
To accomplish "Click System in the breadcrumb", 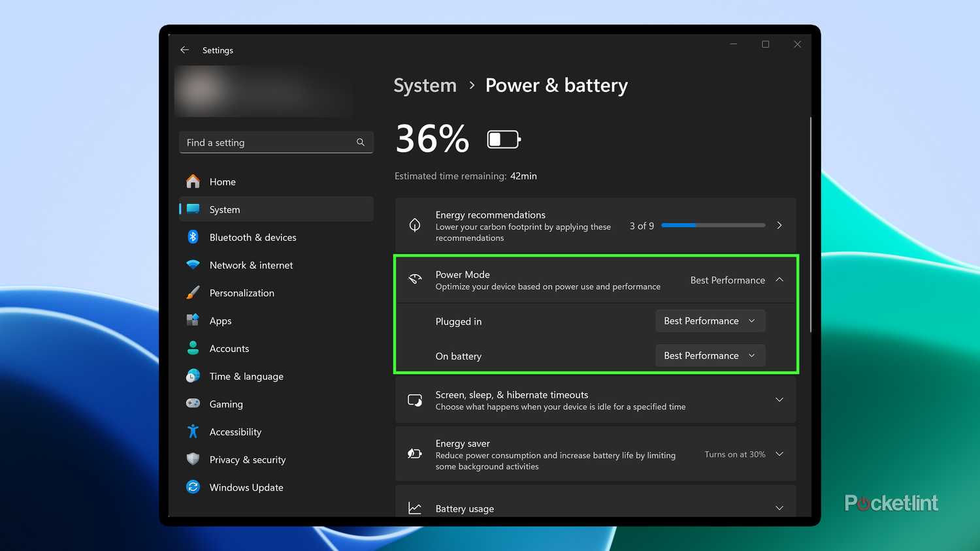I will point(425,86).
